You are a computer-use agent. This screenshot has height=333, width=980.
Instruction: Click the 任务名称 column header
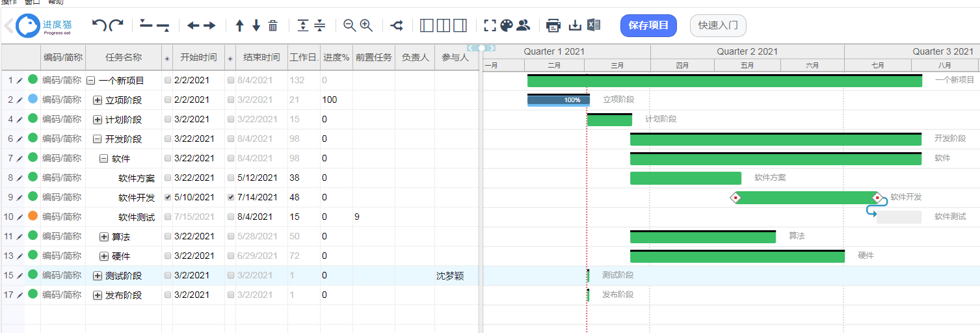pos(124,57)
